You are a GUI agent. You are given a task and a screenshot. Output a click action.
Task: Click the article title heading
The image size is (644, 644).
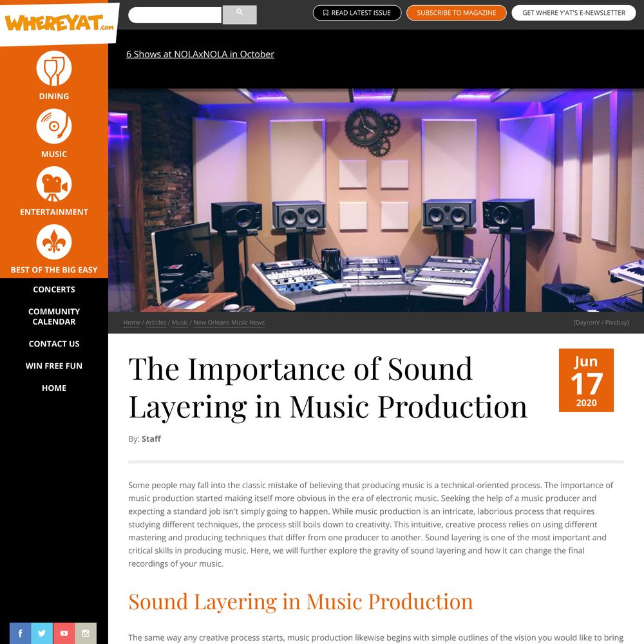point(328,388)
